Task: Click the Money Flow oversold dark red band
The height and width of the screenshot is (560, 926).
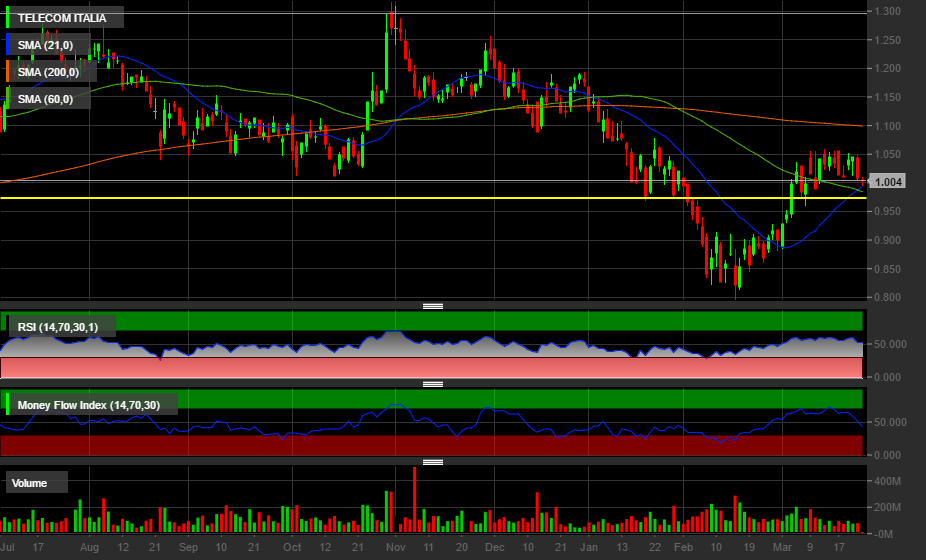Action: (x=433, y=445)
